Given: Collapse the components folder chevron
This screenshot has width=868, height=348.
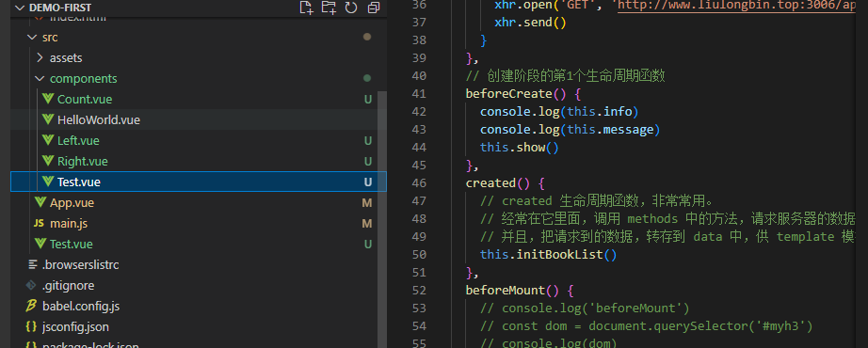Looking at the screenshot, I should 40,79.
